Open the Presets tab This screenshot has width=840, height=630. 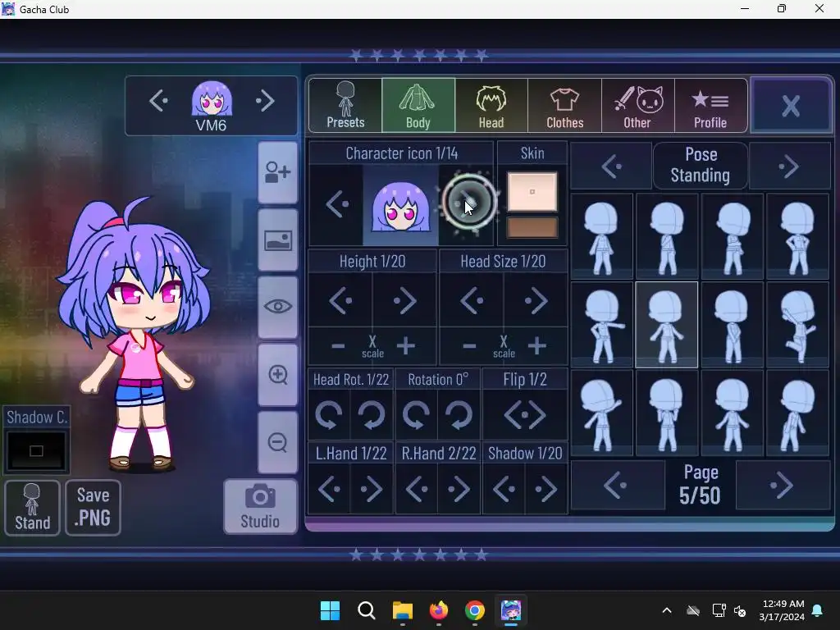point(345,105)
